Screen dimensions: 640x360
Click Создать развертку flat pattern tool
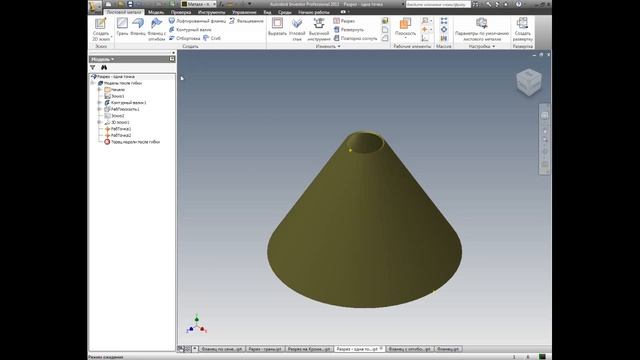522,29
